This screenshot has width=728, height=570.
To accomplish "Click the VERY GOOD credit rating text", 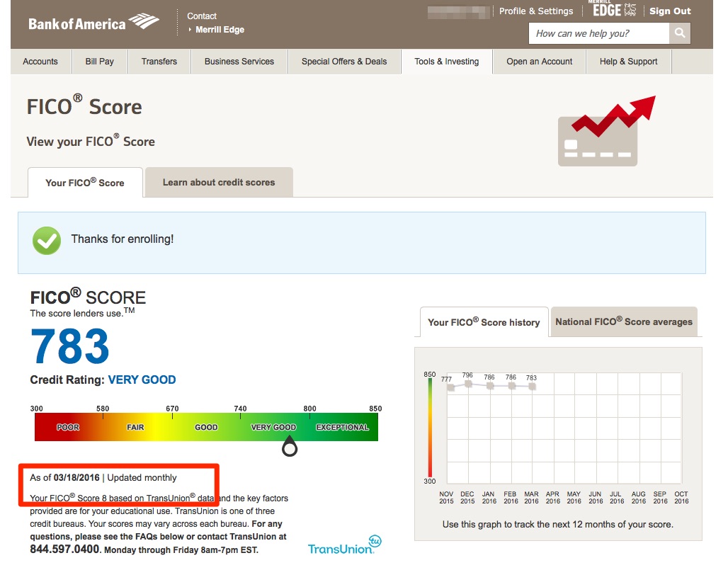I will (x=142, y=380).
